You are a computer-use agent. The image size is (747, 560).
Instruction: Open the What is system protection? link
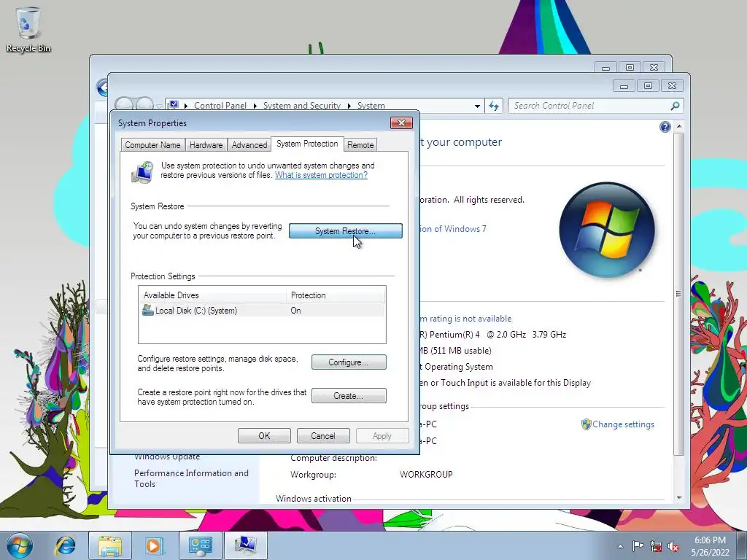click(x=321, y=175)
